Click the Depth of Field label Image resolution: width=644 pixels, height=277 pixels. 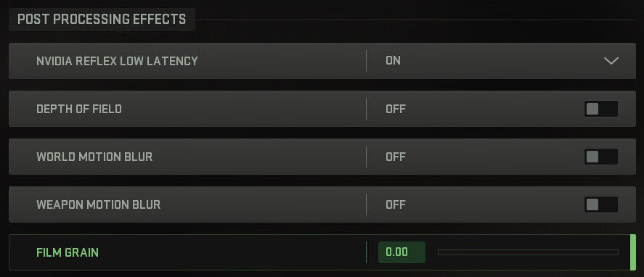[79, 109]
